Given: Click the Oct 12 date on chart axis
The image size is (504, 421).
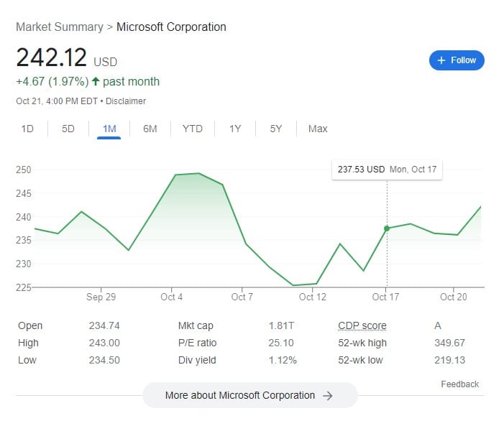Looking at the screenshot, I should tap(313, 297).
